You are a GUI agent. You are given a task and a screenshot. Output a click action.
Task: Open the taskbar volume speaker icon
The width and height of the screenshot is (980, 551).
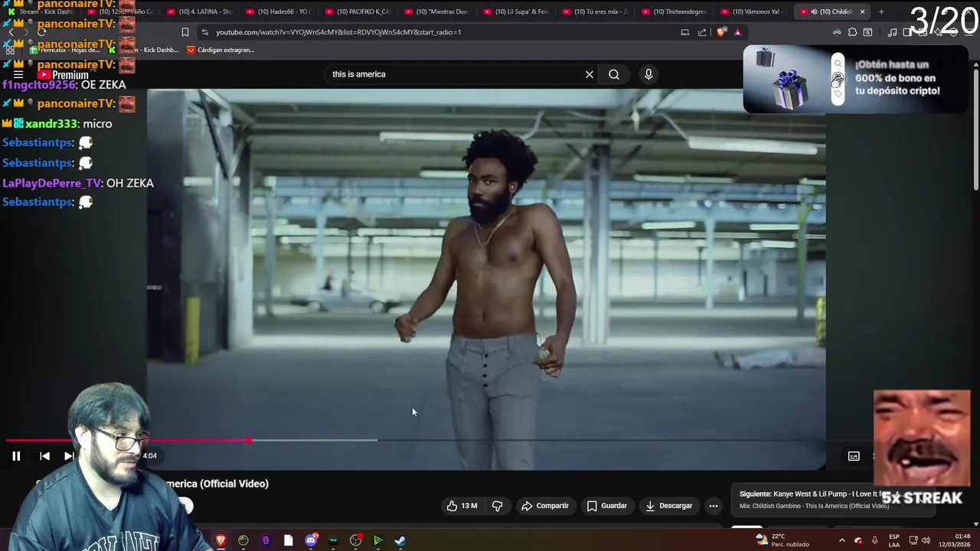[x=926, y=540]
